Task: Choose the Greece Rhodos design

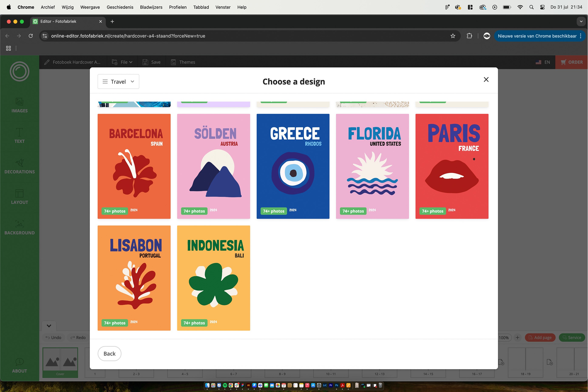Action: [293, 166]
